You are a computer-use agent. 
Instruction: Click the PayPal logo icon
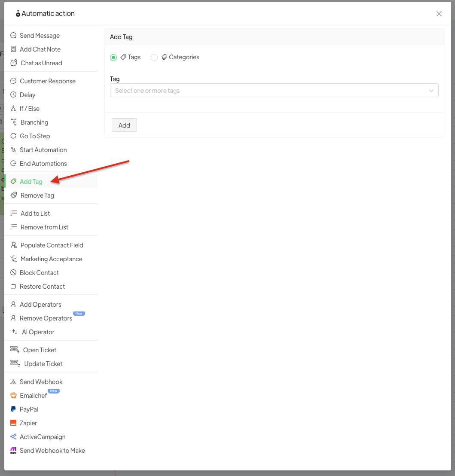pos(13,409)
